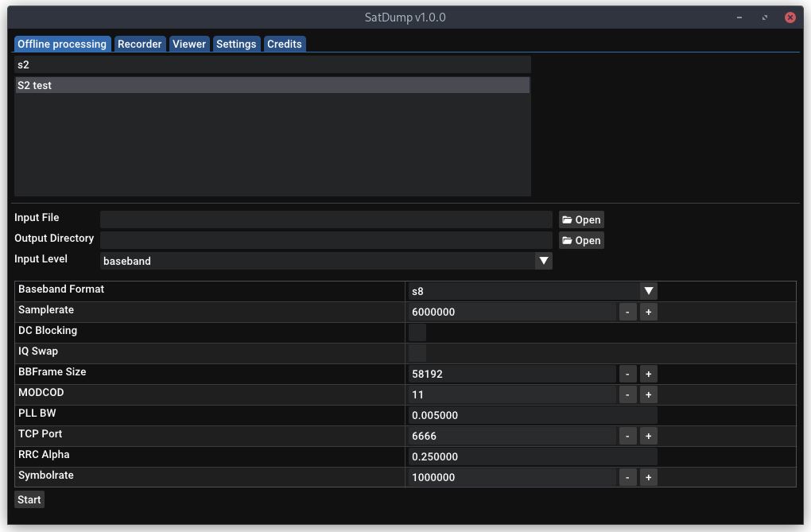
Task: Click the pipeline search field containing s2
Action: pos(273,64)
